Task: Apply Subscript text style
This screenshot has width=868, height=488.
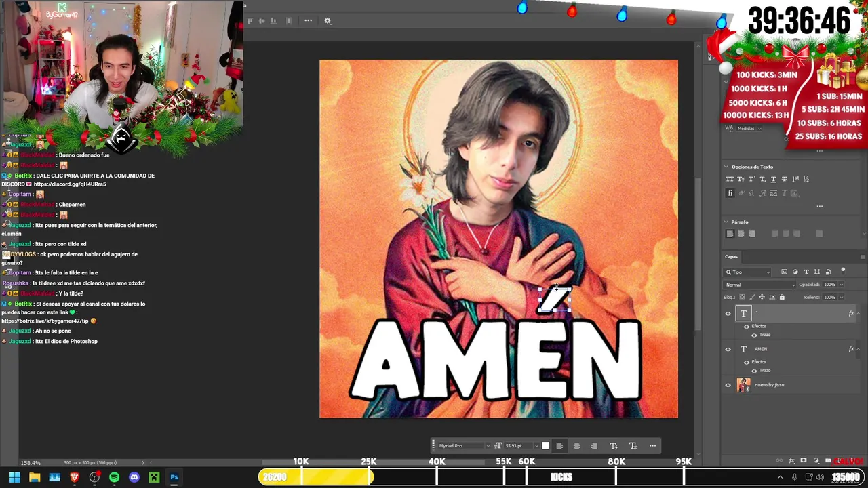Action: pos(762,179)
